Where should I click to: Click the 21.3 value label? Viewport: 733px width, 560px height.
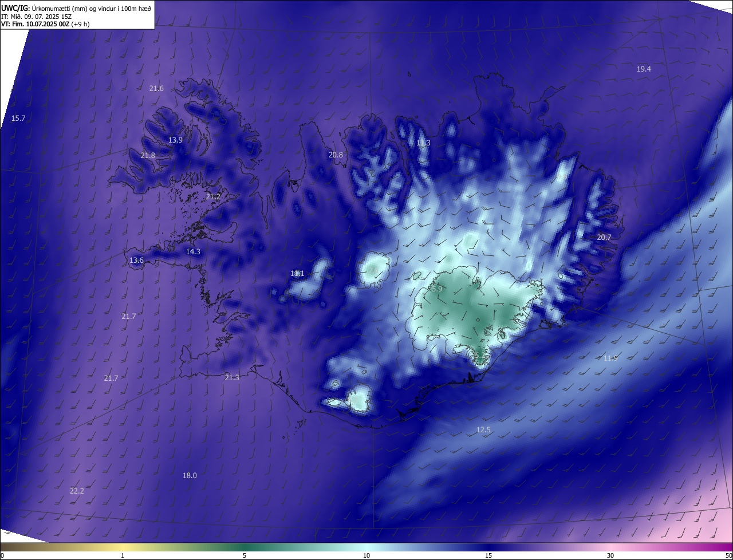coord(232,377)
